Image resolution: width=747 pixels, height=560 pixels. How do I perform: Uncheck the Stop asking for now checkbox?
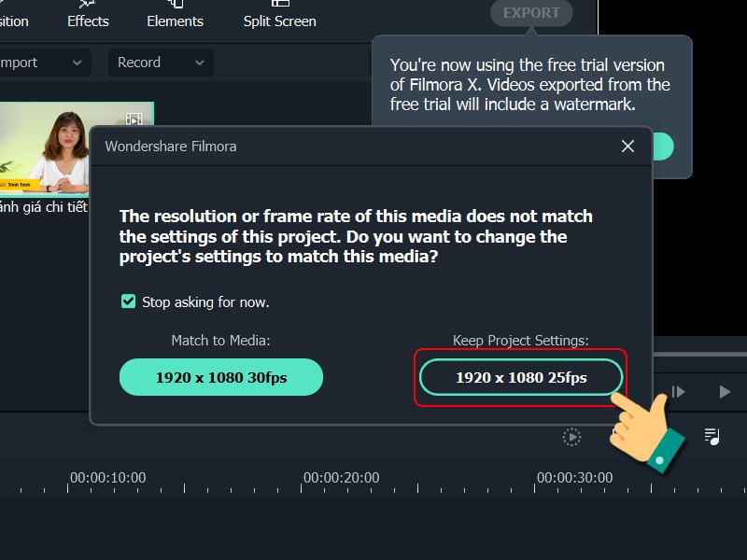pos(126,301)
